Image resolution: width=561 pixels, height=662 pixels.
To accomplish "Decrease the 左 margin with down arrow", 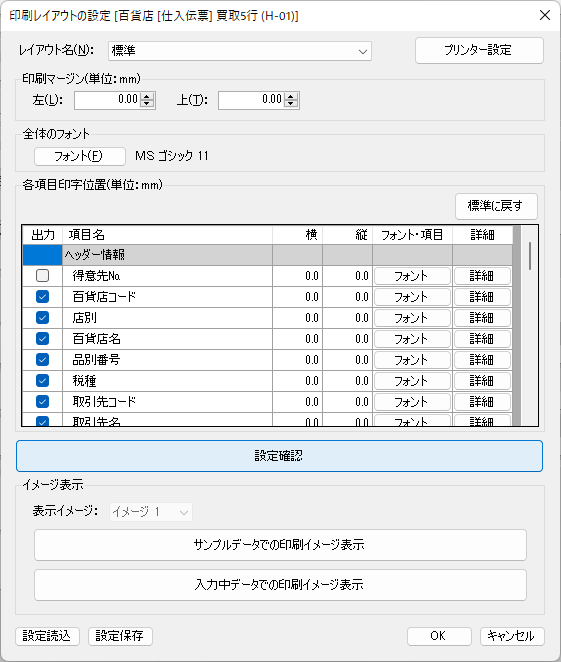I will point(147,104).
